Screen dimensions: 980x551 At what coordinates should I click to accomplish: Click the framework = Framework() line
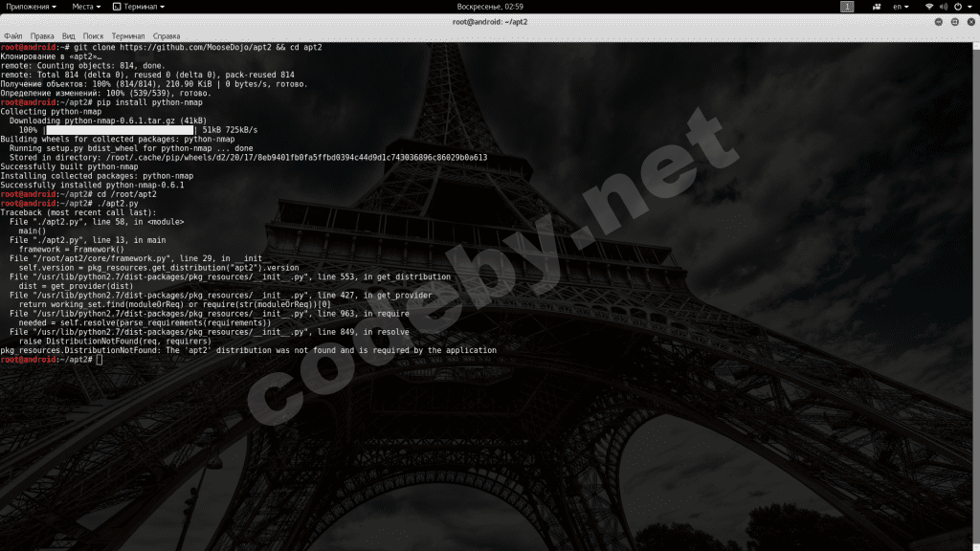tap(71, 250)
